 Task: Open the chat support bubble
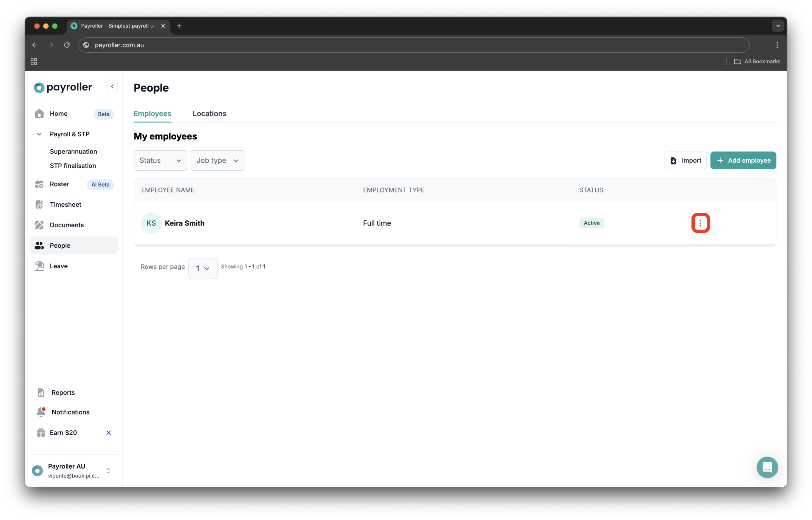[767, 467]
